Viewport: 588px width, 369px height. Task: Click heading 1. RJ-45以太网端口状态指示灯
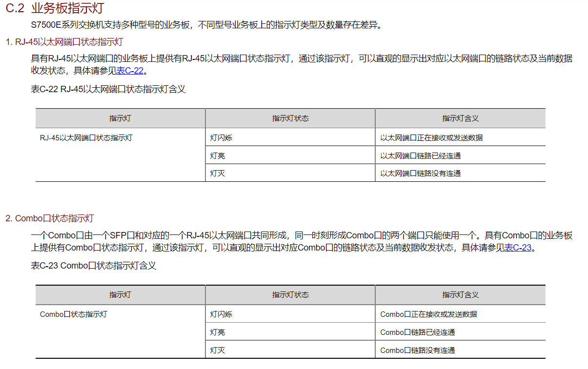(x=64, y=42)
